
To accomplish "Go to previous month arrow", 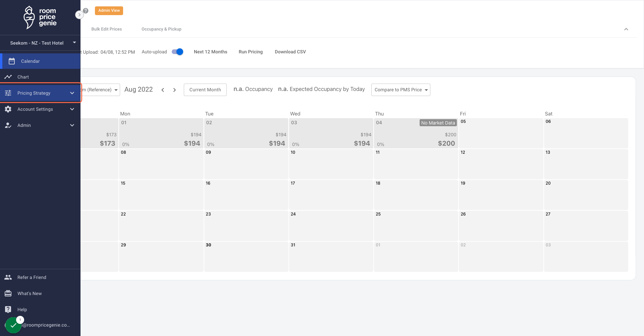I will pyautogui.click(x=163, y=90).
